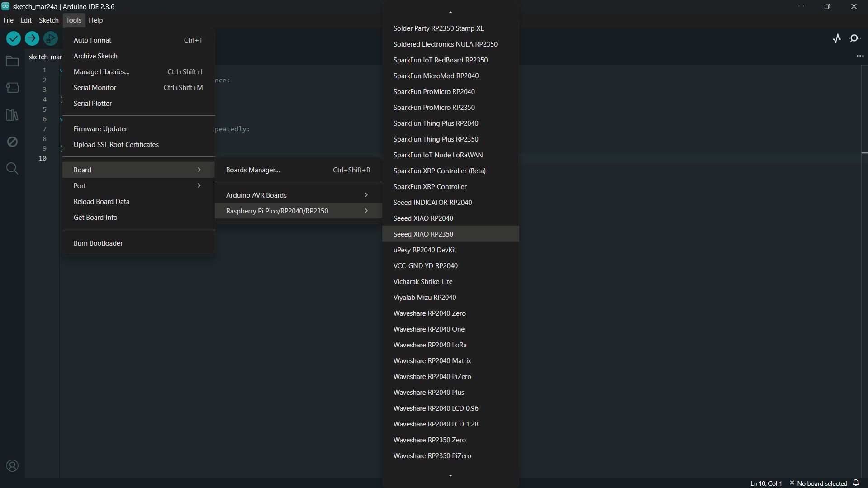Choose Archive Sketch menu entry

click(138, 56)
